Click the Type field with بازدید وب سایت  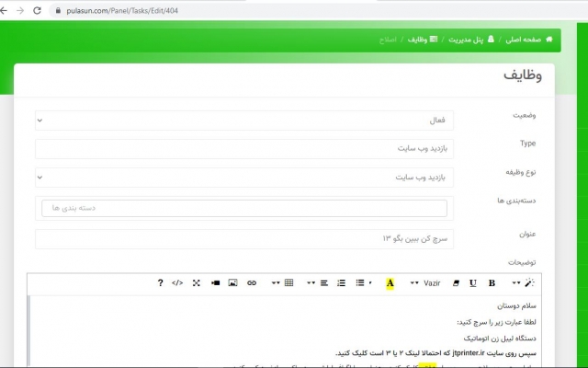click(244, 149)
